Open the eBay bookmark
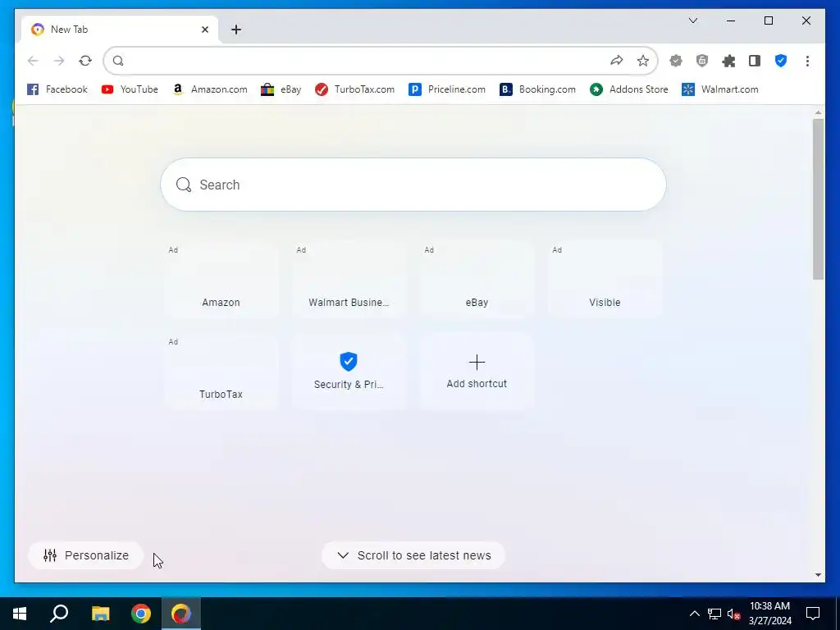This screenshot has width=840, height=630. [x=281, y=89]
